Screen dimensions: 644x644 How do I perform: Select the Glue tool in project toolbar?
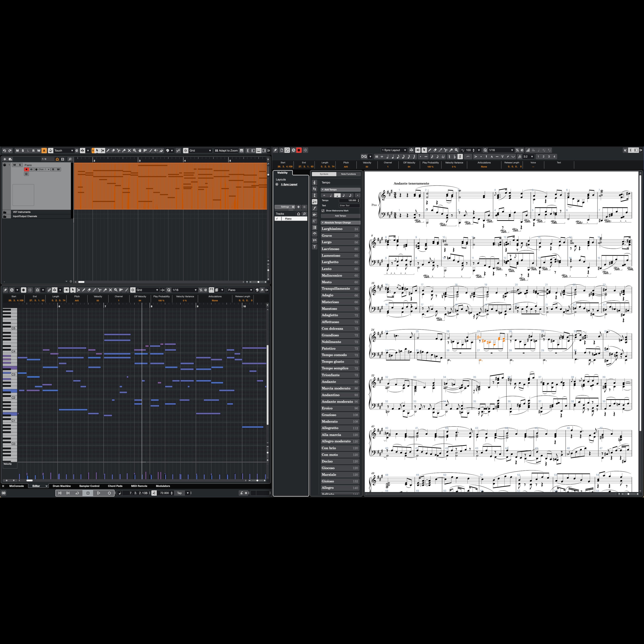[124, 151]
